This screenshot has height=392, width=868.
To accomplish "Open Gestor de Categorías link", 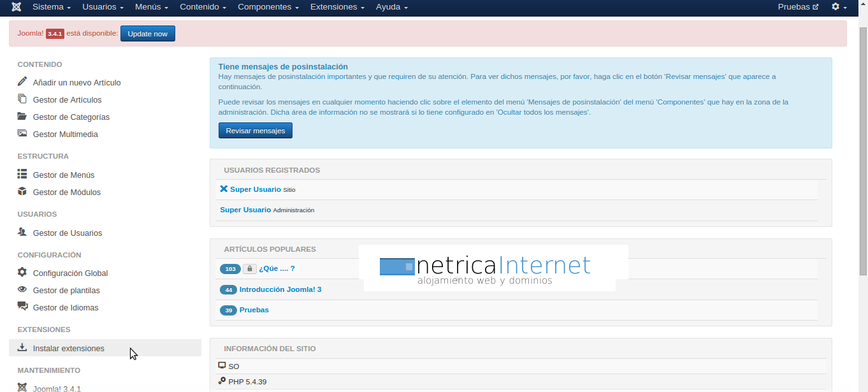I will click(x=71, y=117).
